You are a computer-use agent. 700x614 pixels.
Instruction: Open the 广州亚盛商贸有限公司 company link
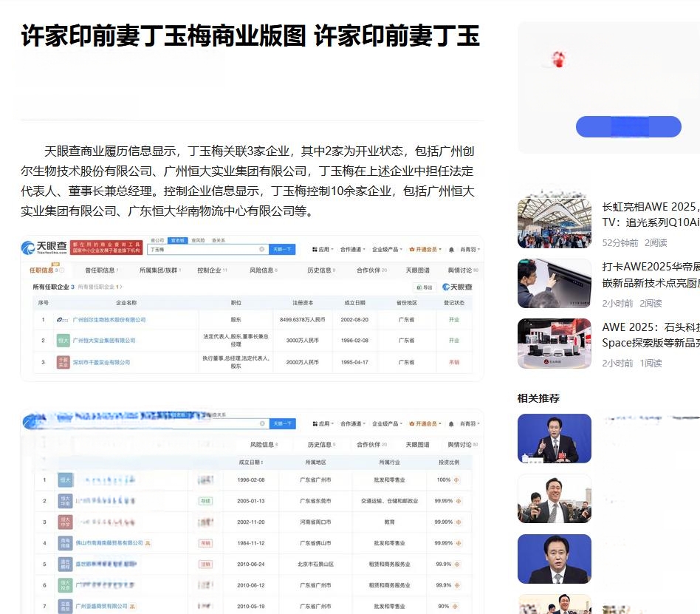[101, 607]
